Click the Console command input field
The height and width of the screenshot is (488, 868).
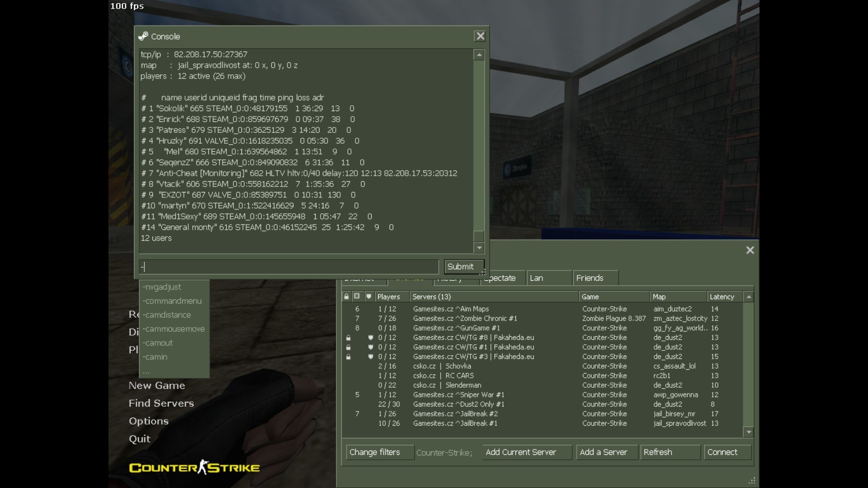pos(289,267)
